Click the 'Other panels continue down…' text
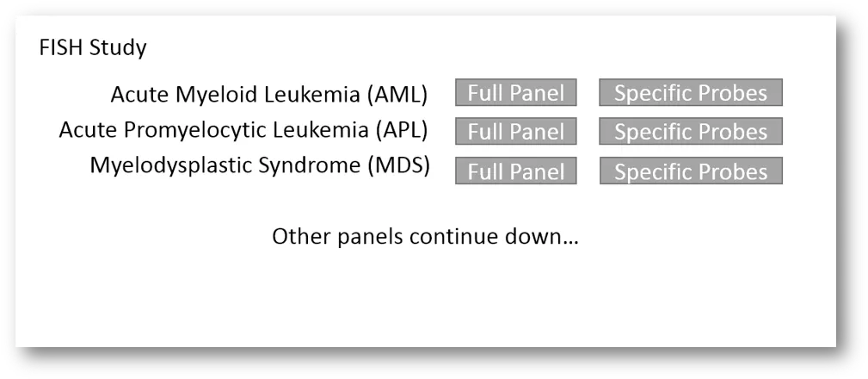 coord(425,237)
